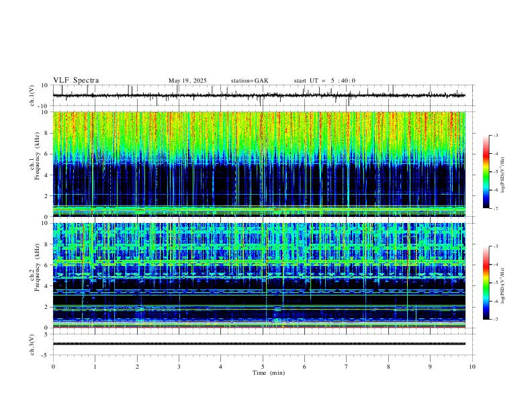
Task: Click the '-3' label on upper color scale
Action: point(496,135)
